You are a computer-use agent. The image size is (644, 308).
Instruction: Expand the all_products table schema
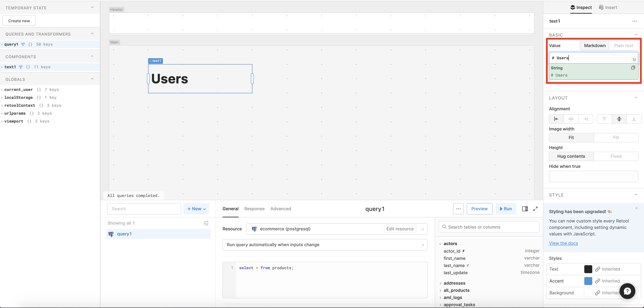click(440, 291)
